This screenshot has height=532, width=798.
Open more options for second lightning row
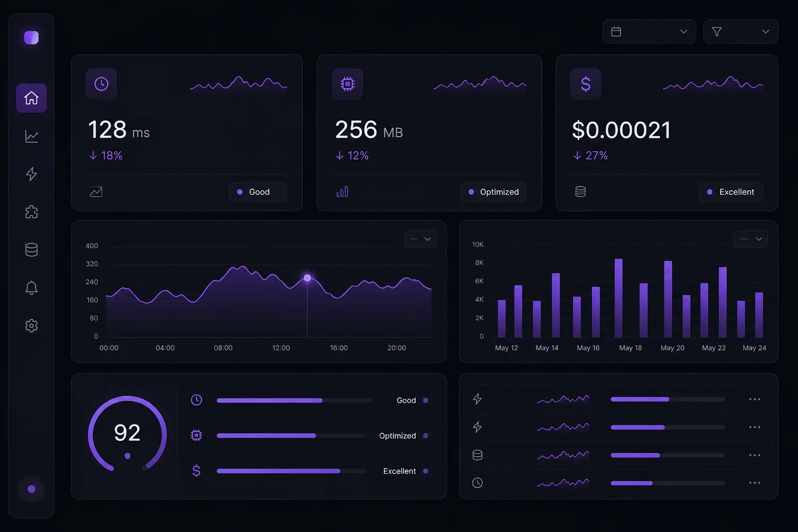coord(754,427)
